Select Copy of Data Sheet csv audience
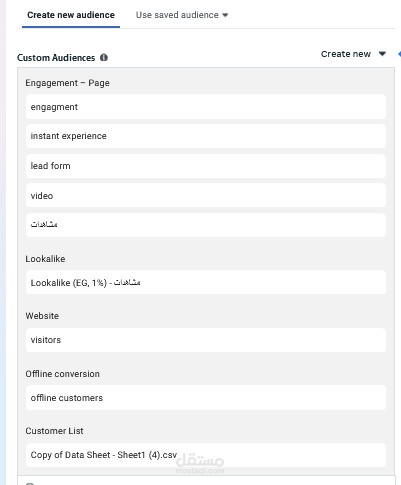This screenshot has height=485, width=401. click(206, 455)
